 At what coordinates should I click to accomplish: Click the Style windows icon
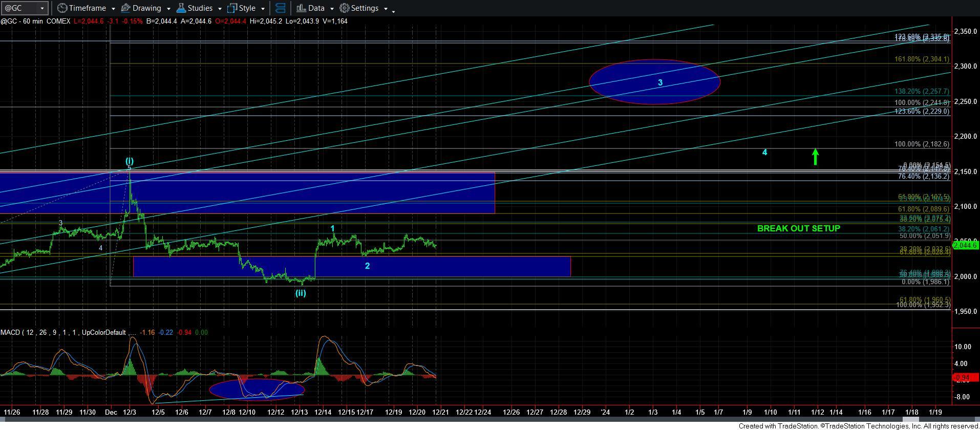click(232, 8)
